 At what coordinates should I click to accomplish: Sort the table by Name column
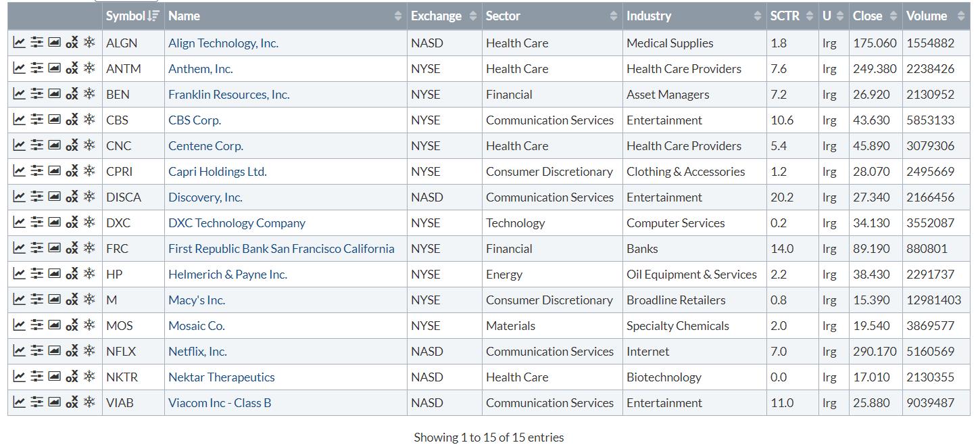(x=398, y=16)
